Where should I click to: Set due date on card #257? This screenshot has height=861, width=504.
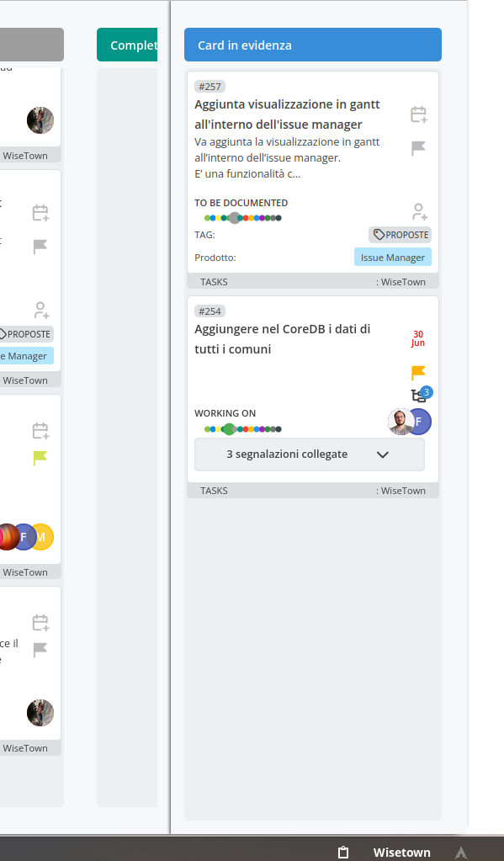coord(418,114)
